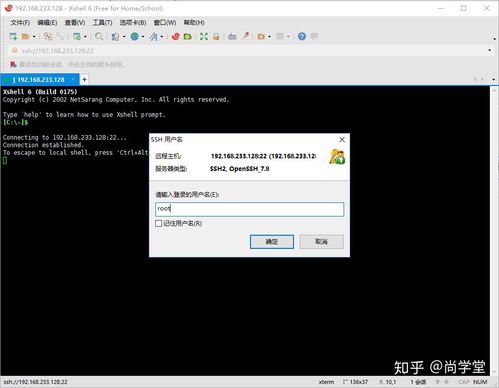Viewport: 499px width, 388px height.
Task: Open the 文件(F) menu
Action: click(x=20, y=23)
